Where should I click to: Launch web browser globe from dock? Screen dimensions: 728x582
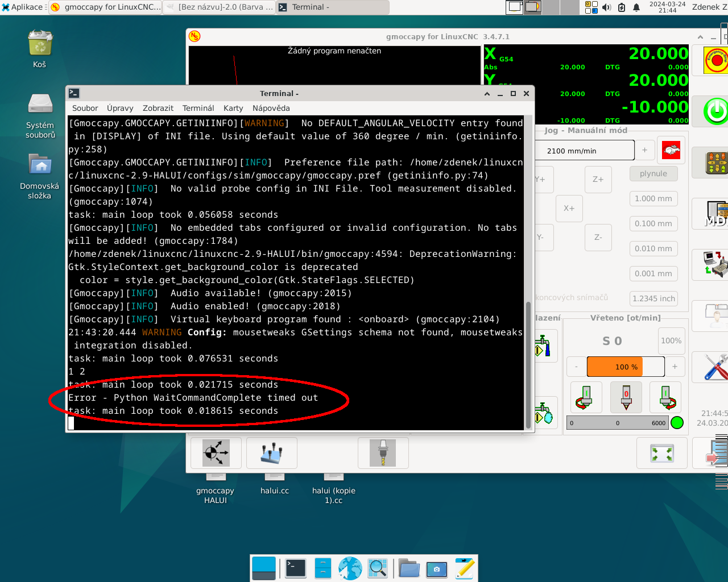(x=350, y=568)
